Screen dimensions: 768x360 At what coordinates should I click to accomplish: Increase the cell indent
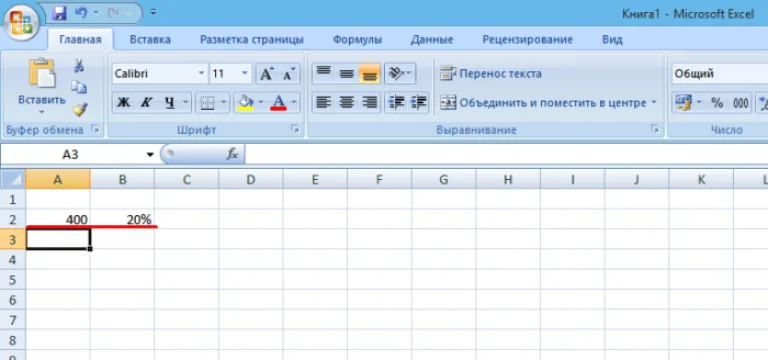[x=418, y=102]
